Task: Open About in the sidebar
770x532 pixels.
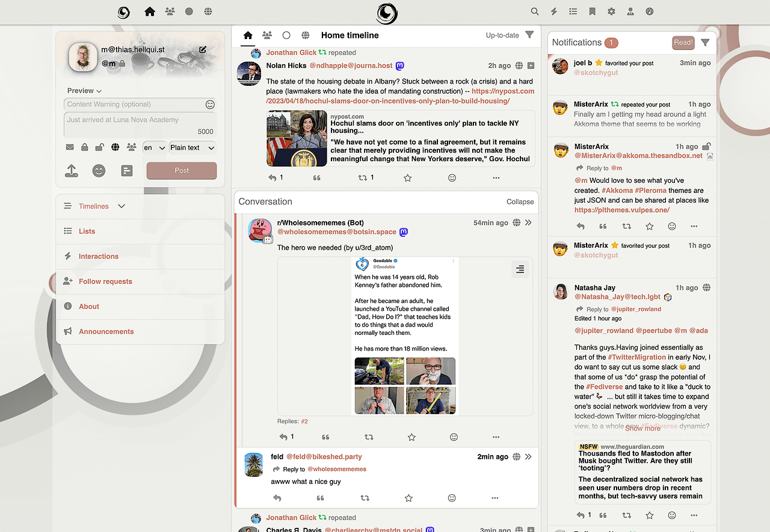Action: click(x=140, y=307)
